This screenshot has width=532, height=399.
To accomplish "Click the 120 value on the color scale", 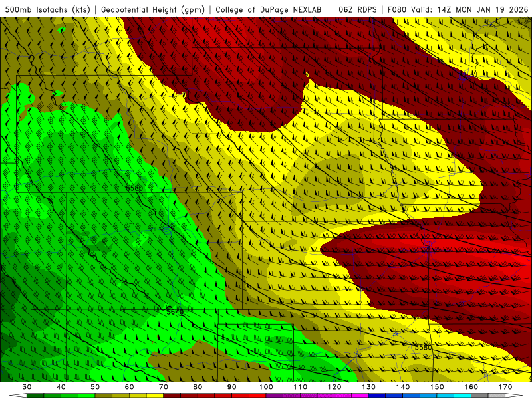I will (334, 387).
